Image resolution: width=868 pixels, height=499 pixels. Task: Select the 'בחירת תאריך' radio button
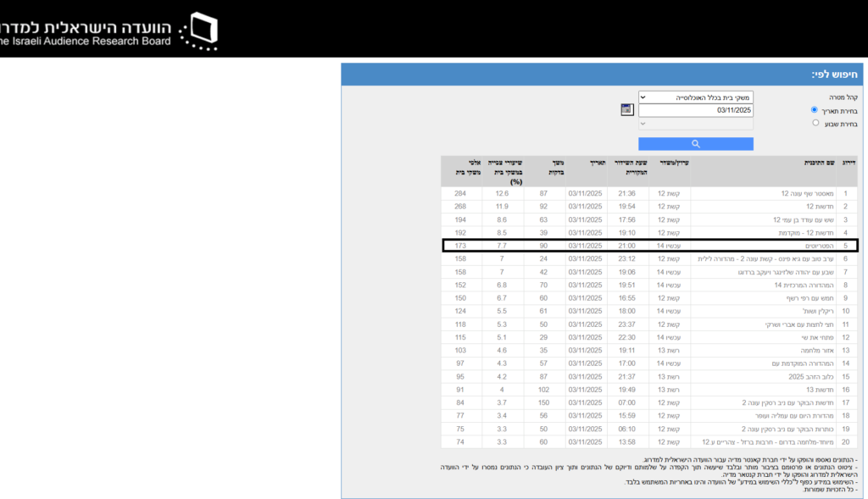click(x=815, y=110)
